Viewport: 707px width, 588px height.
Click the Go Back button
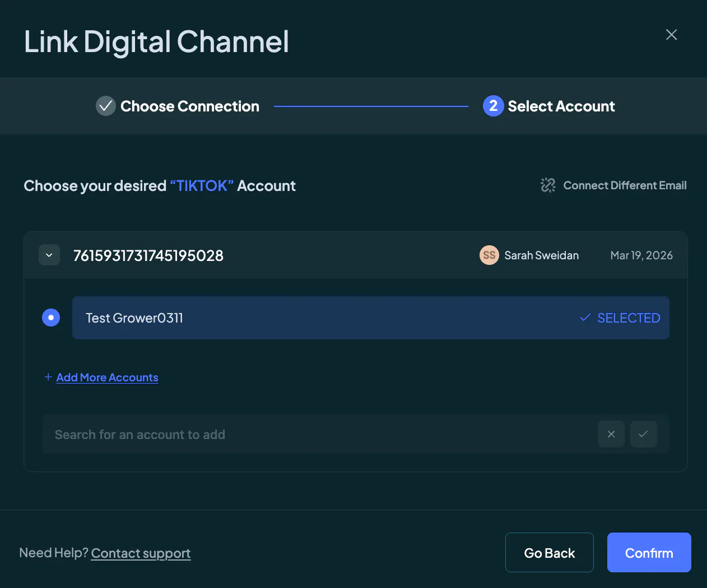550,553
